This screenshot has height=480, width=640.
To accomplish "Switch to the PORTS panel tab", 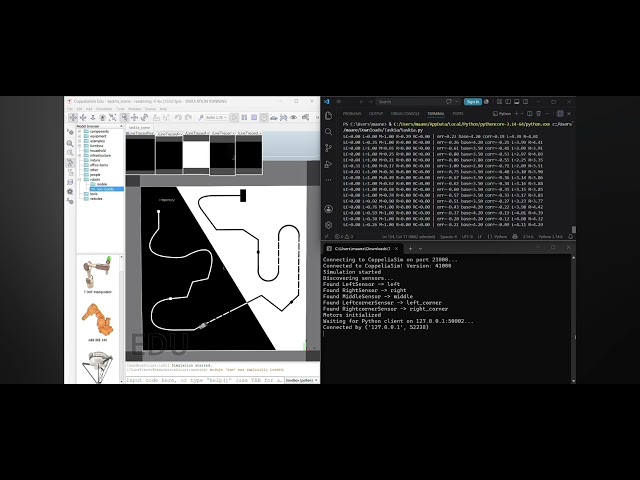I will tap(458, 113).
